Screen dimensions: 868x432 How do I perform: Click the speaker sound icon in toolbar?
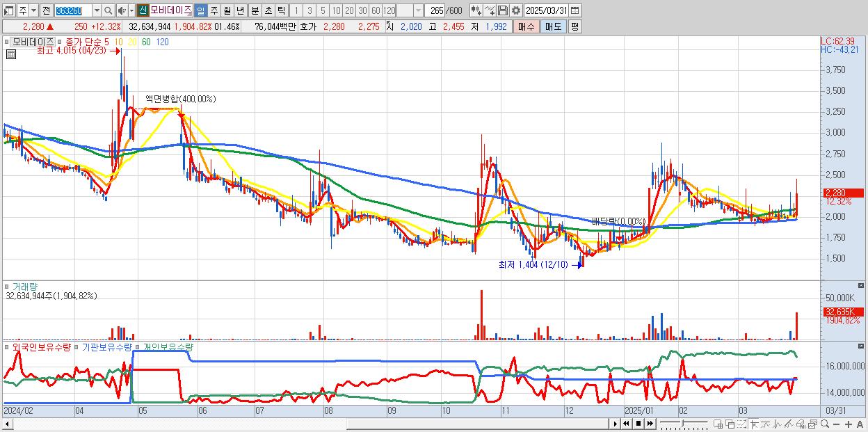click(x=122, y=10)
